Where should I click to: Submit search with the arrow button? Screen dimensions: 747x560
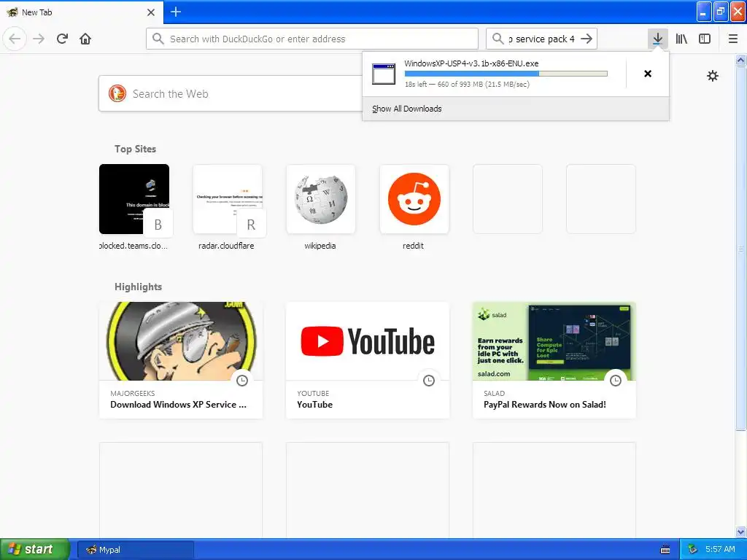click(587, 39)
